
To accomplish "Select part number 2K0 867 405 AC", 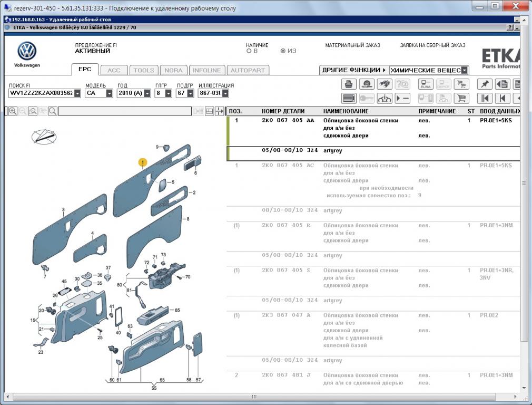I will [288, 166].
